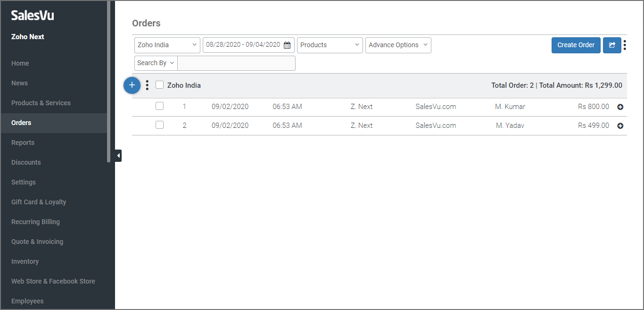Image resolution: width=644 pixels, height=310 pixels.
Task: Open three-dot menu beside Zoho India header
Action: coord(147,85)
